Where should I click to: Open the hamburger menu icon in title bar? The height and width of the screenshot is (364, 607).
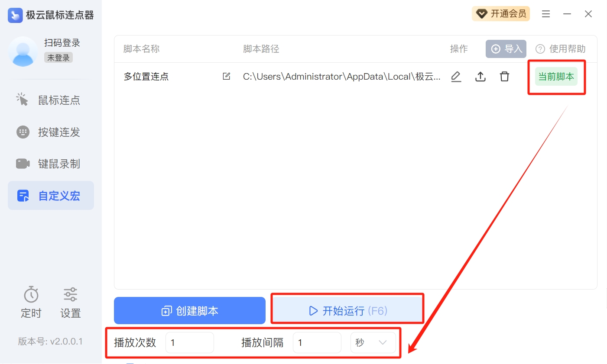546,14
